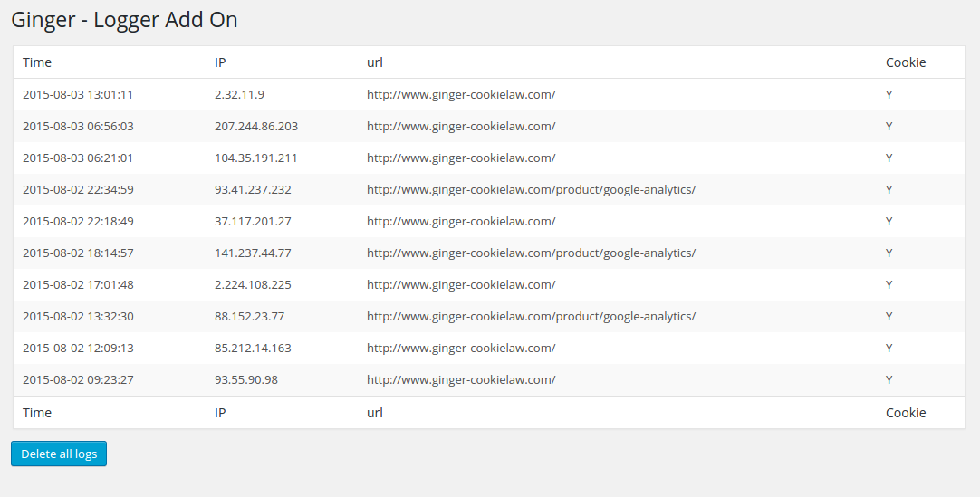Select the 2015-08-02 18:14:57 timestamp
Screen dimensions: 980x497
coord(78,253)
